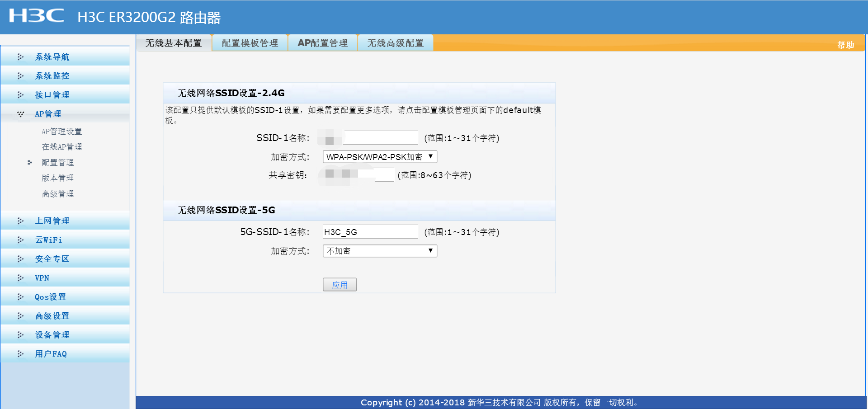The image size is (868, 409).
Task: Click the arrow icon beside 上网管理
Action: [20, 221]
